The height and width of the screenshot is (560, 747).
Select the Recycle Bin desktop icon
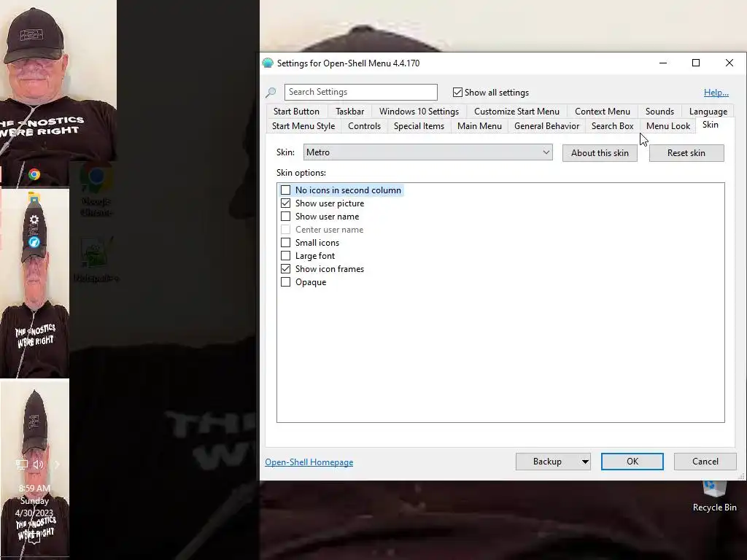pyautogui.click(x=715, y=495)
